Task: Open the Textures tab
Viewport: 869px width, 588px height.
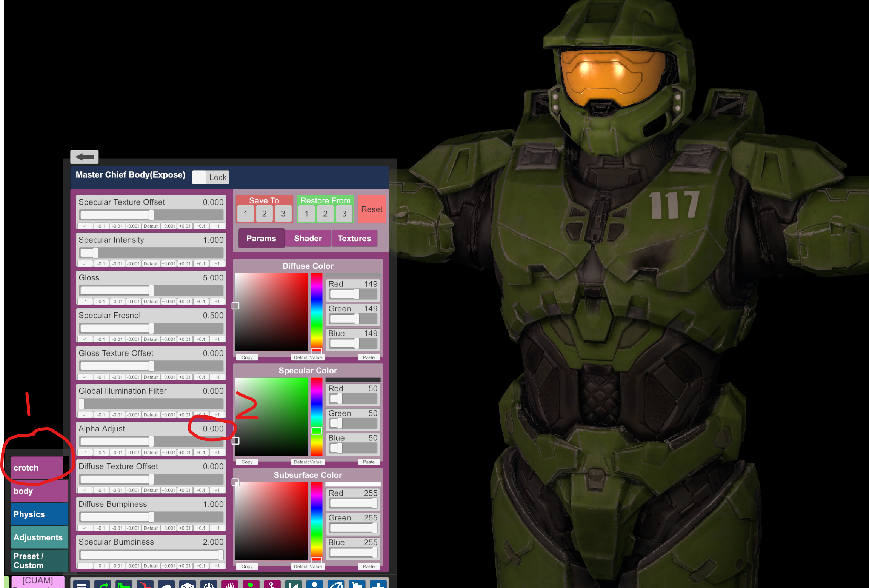Action: pyautogui.click(x=354, y=239)
